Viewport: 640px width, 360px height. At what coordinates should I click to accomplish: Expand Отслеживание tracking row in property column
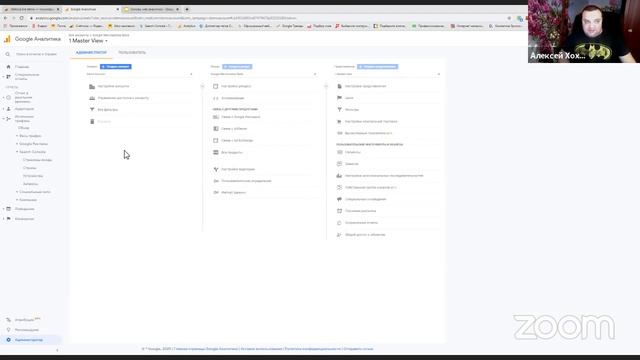pyautogui.click(x=264, y=98)
